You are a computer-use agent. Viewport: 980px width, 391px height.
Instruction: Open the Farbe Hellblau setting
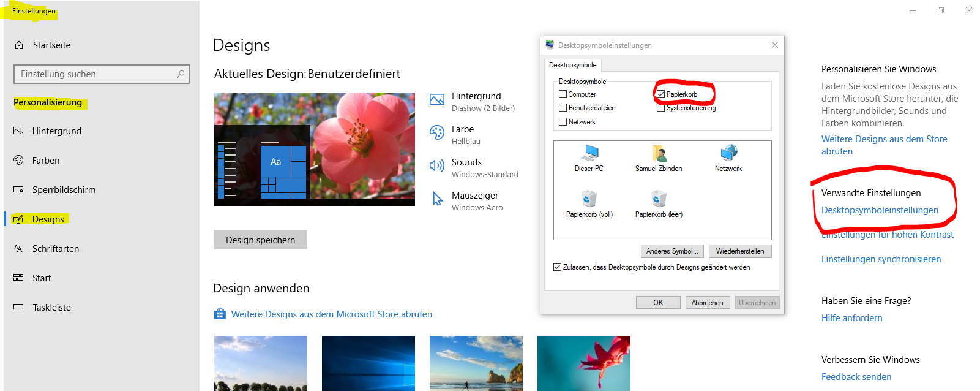pos(455,135)
